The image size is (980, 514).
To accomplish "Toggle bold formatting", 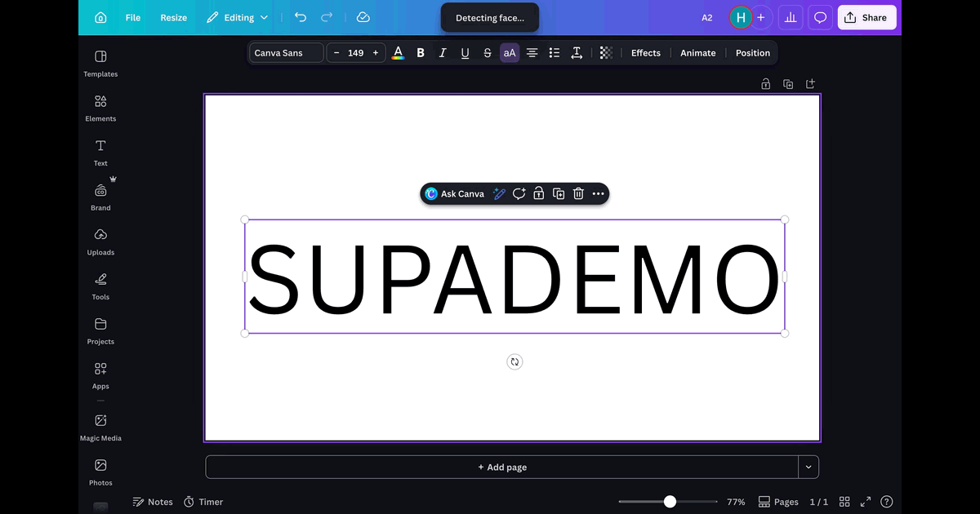I will [x=421, y=53].
